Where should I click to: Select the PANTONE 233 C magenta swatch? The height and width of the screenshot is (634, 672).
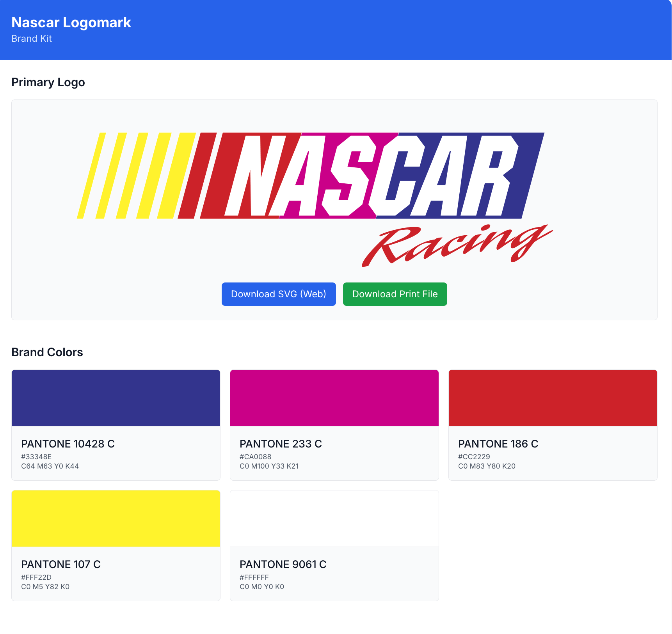click(334, 398)
